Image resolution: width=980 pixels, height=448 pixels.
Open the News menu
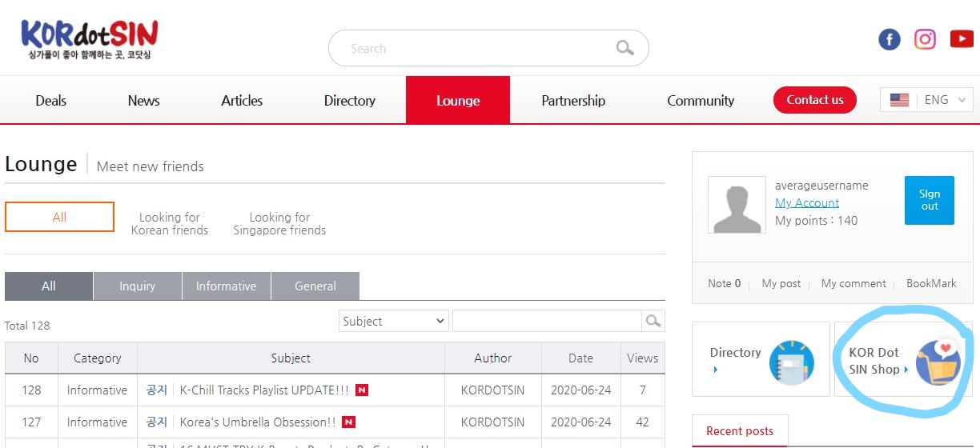coord(143,101)
